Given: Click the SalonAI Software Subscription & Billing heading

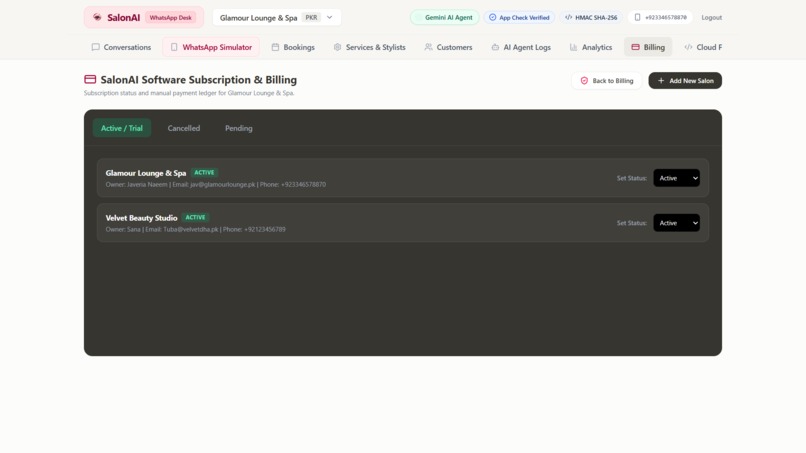Looking at the screenshot, I should point(198,80).
